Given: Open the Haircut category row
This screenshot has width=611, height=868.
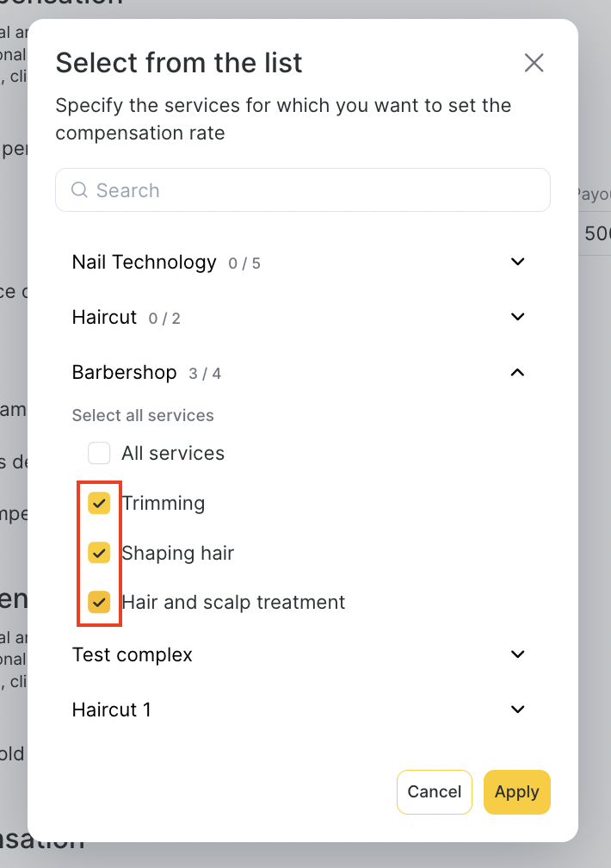Looking at the screenshot, I should (104, 317).
